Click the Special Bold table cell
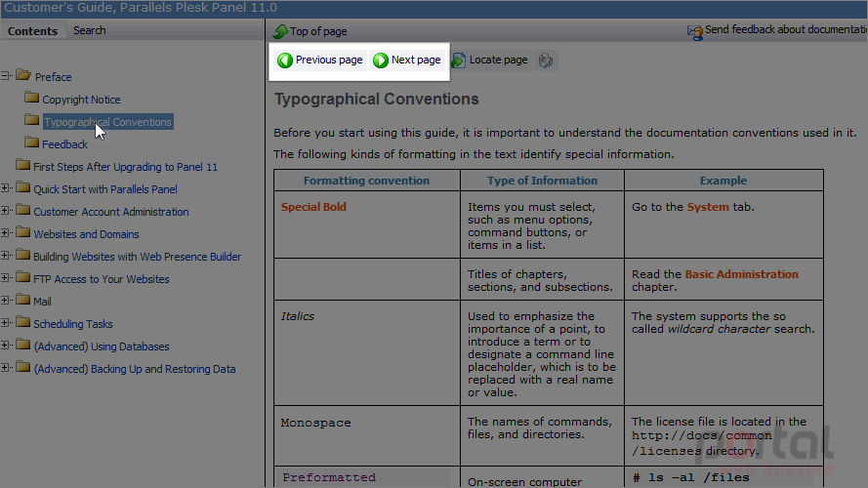The height and width of the screenshot is (488, 868). pyautogui.click(x=367, y=224)
